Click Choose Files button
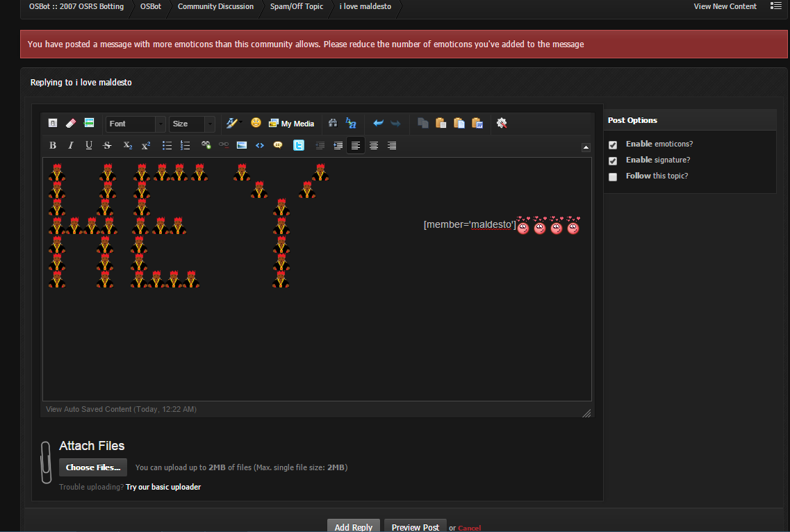The height and width of the screenshot is (532, 790). [93, 467]
